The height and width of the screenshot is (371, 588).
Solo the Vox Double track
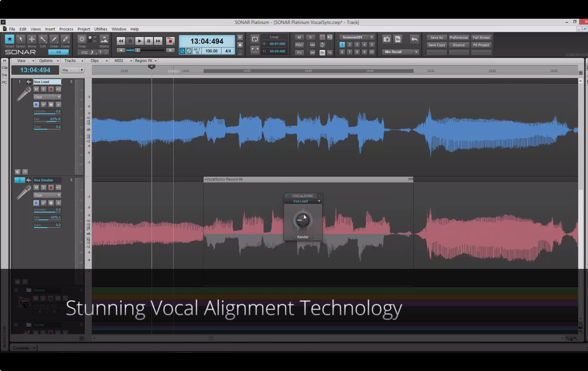43,187
